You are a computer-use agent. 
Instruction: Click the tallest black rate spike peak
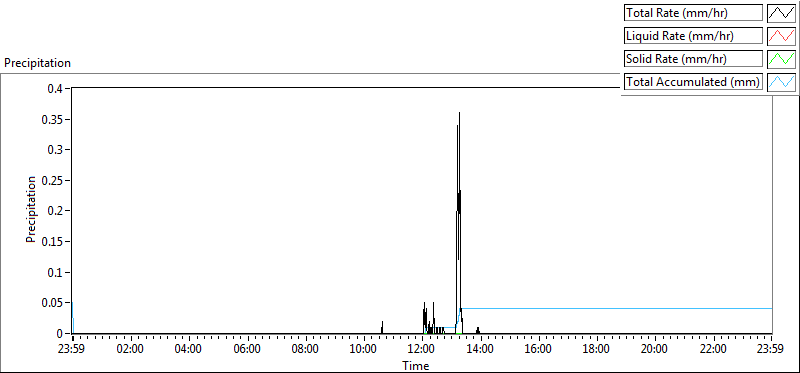coord(459,113)
